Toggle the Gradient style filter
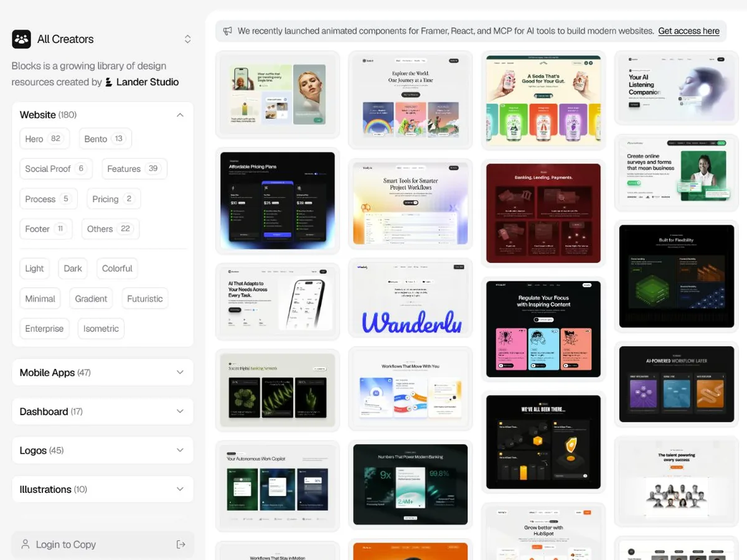 tap(91, 299)
